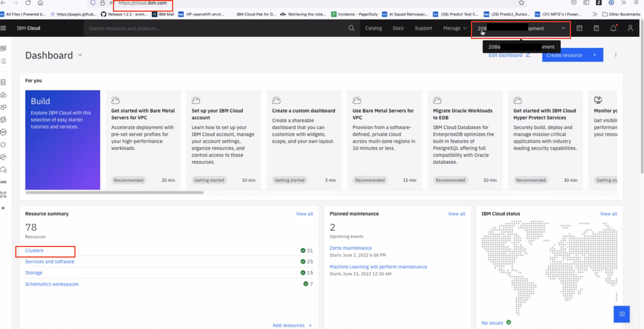The image size is (644, 329).
Task: Open the cloud sidebar icon below VPC
Action: 3,95
